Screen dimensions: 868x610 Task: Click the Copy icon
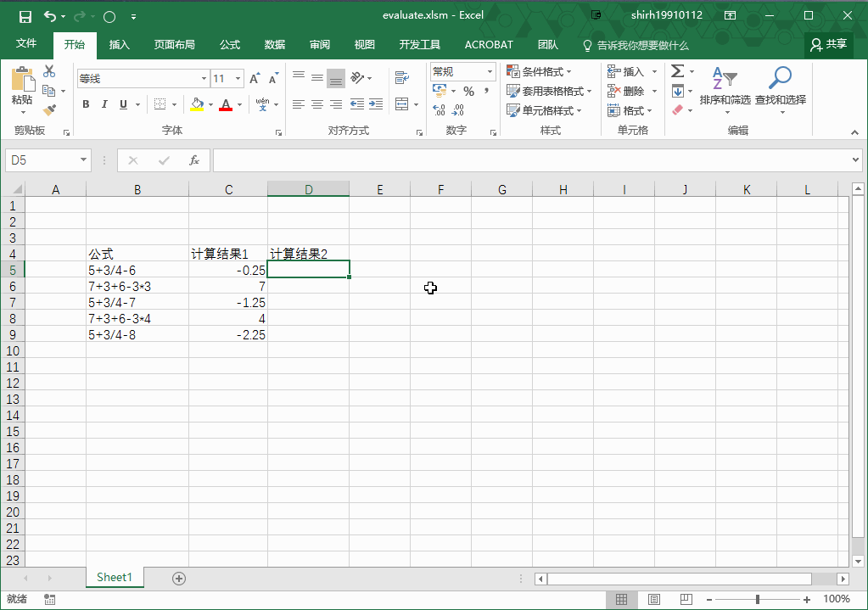pyautogui.click(x=48, y=90)
